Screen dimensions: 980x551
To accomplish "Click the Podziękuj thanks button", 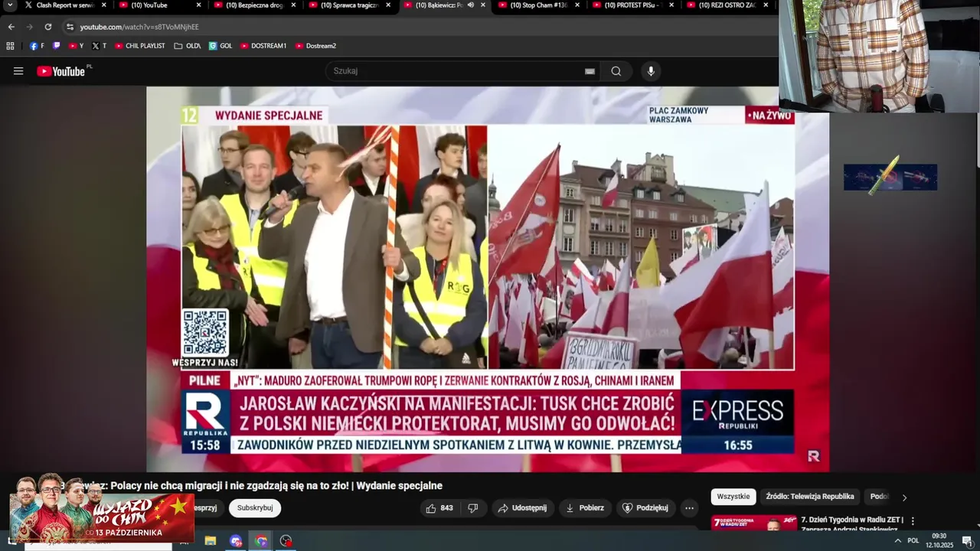I will 645,508.
